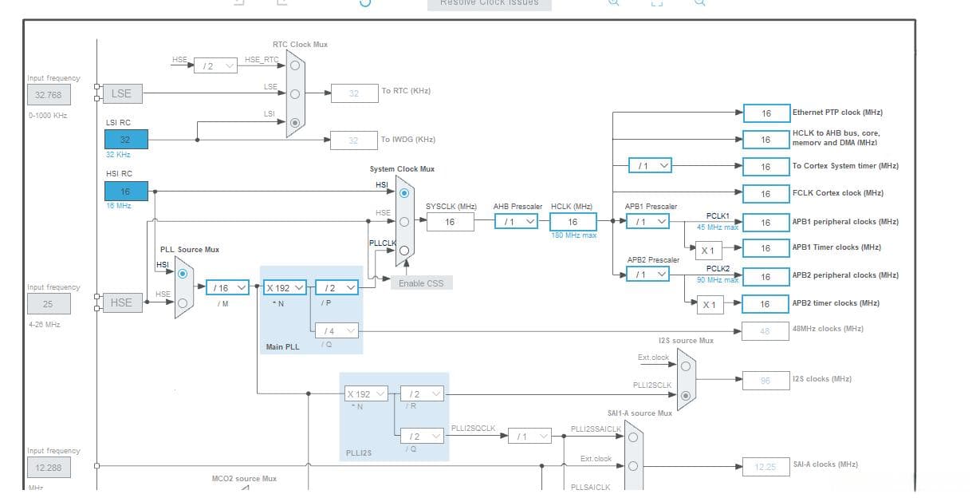980x498 pixels.
Task: Click the MCO2 source Mux label
Action: [x=244, y=479]
